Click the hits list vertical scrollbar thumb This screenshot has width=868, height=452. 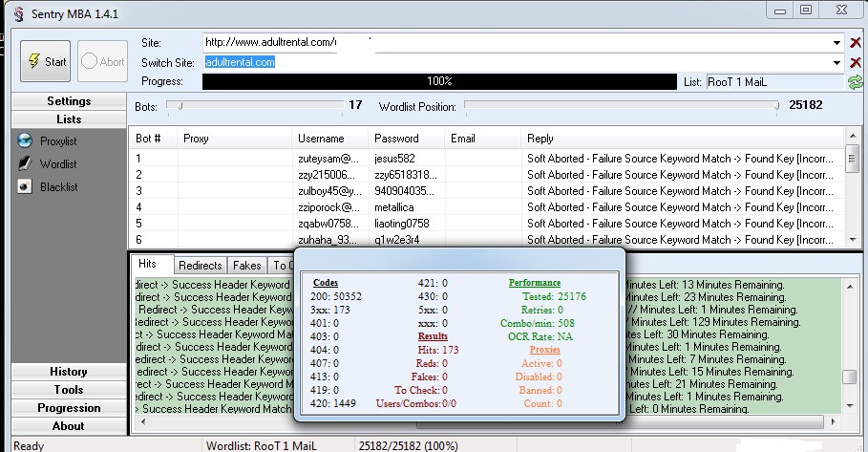click(x=850, y=377)
